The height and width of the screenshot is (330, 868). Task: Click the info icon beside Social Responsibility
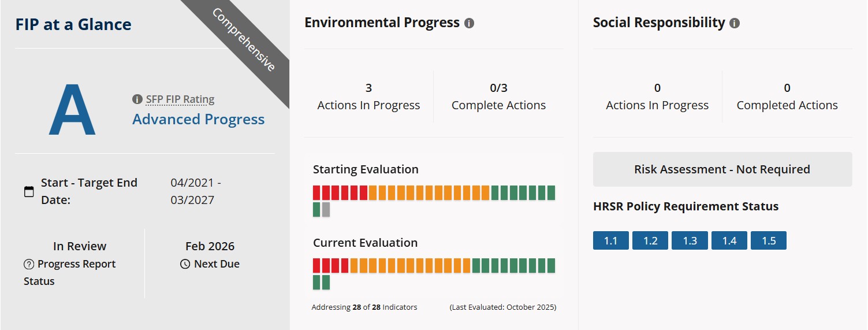pos(734,24)
